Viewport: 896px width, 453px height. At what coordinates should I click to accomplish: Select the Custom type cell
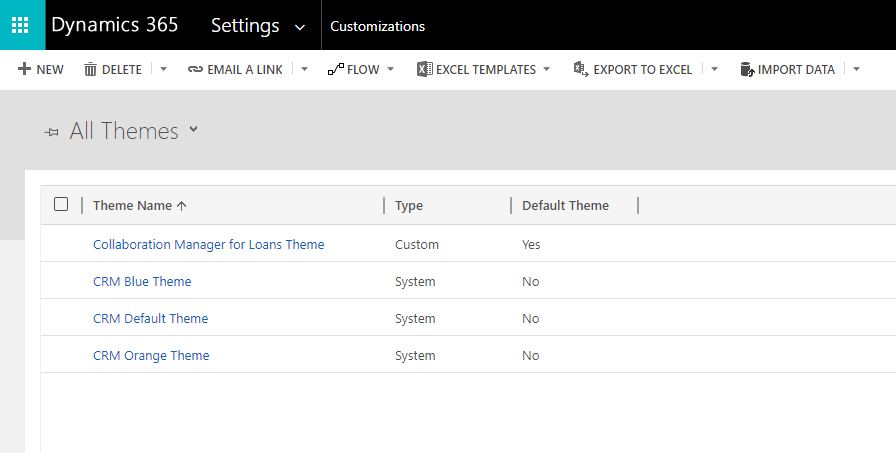(417, 244)
